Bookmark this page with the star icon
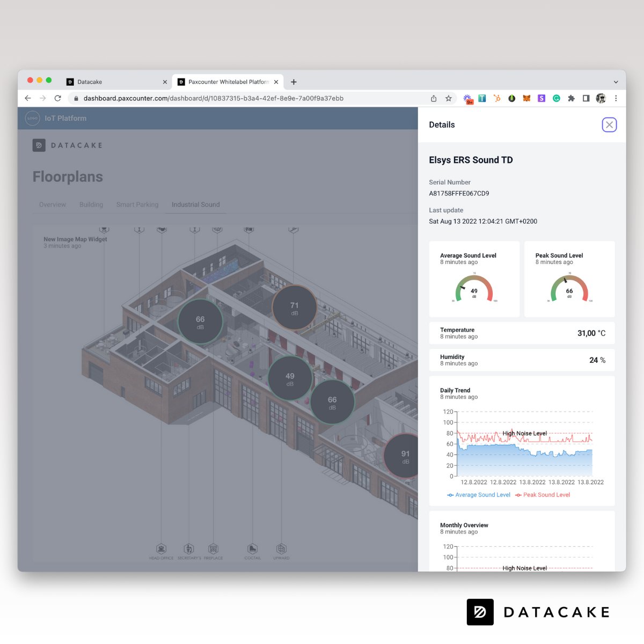Viewport: 644px width, 644px height. pyautogui.click(x=449, y=98)
